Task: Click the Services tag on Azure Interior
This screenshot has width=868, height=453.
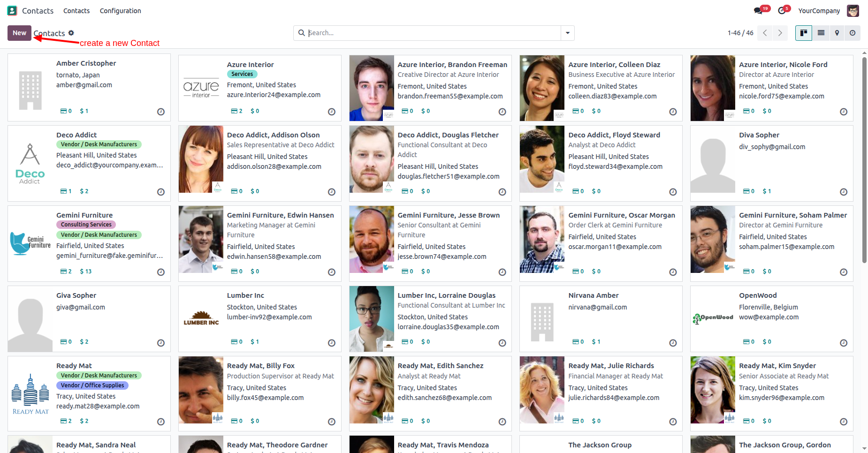Action: click(242, 74)
